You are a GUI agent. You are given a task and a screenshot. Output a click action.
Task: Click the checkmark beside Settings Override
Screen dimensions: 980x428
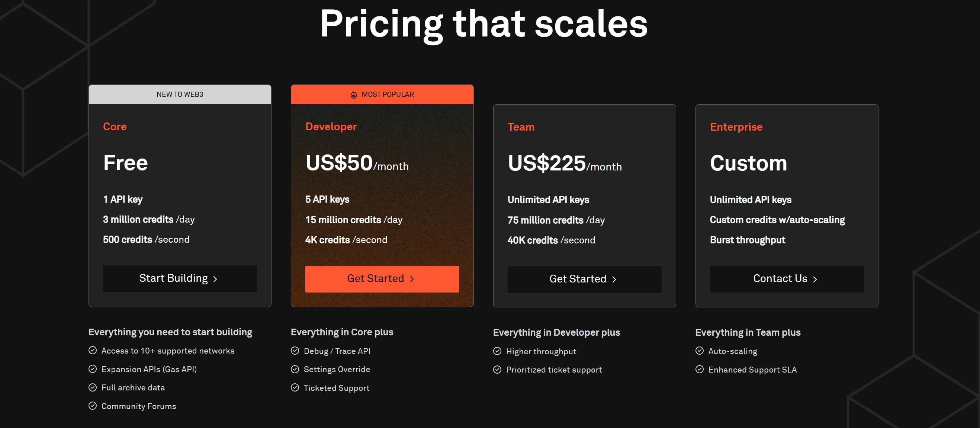[x=295, y=368]
